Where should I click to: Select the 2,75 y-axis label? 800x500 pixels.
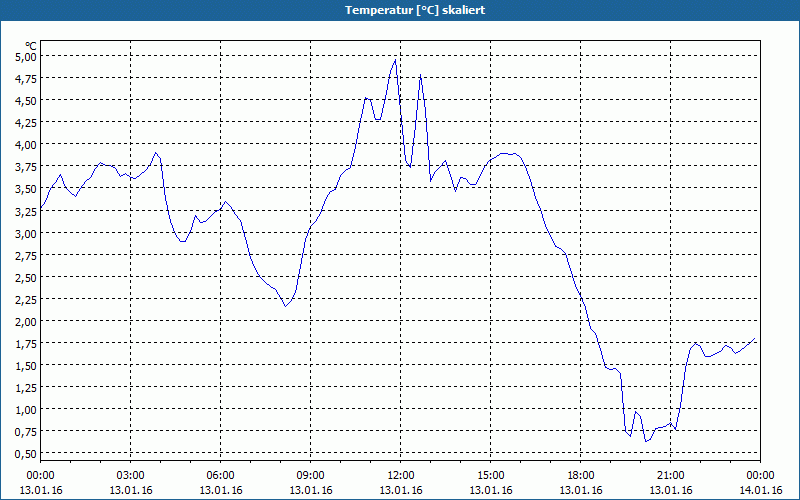click(x=26, y=255)
